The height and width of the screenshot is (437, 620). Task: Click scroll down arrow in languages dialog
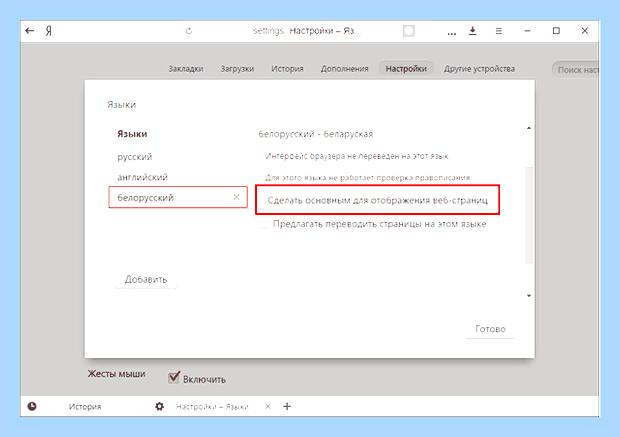coord(529,296)
